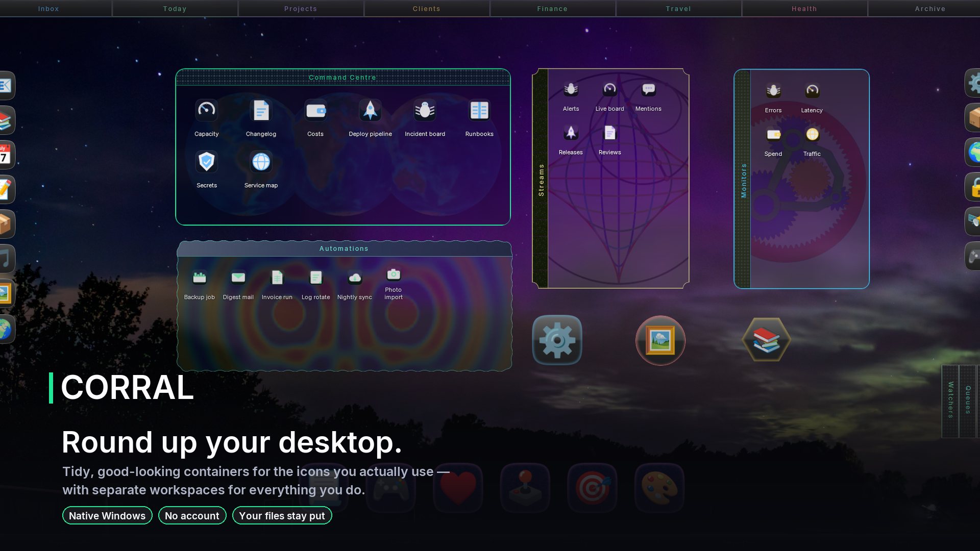Switch to the Projects workspace tab
The height and width of the screenshot is (551, 980).
coord(301,9)
